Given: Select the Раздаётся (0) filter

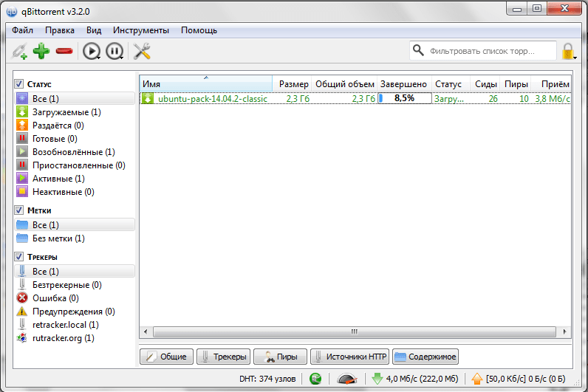Looking at the screenshot, I should (x=75, y=125).
